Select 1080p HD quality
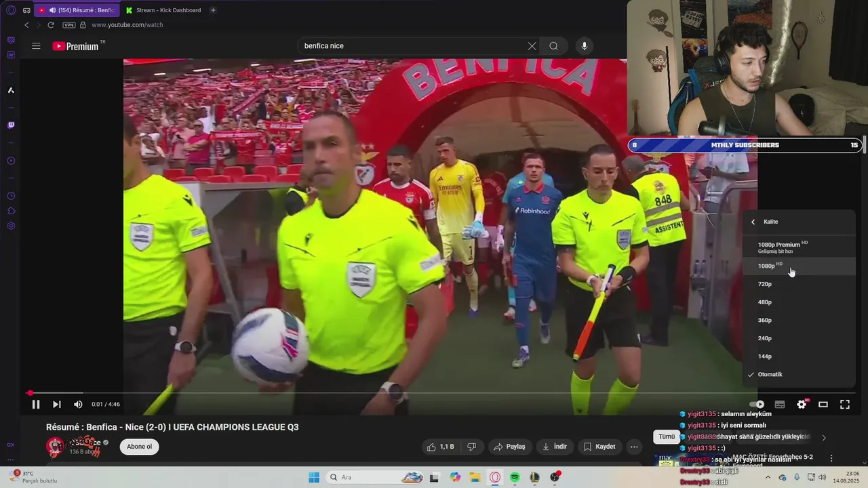868x488 pixels. (x=799, y=266)
